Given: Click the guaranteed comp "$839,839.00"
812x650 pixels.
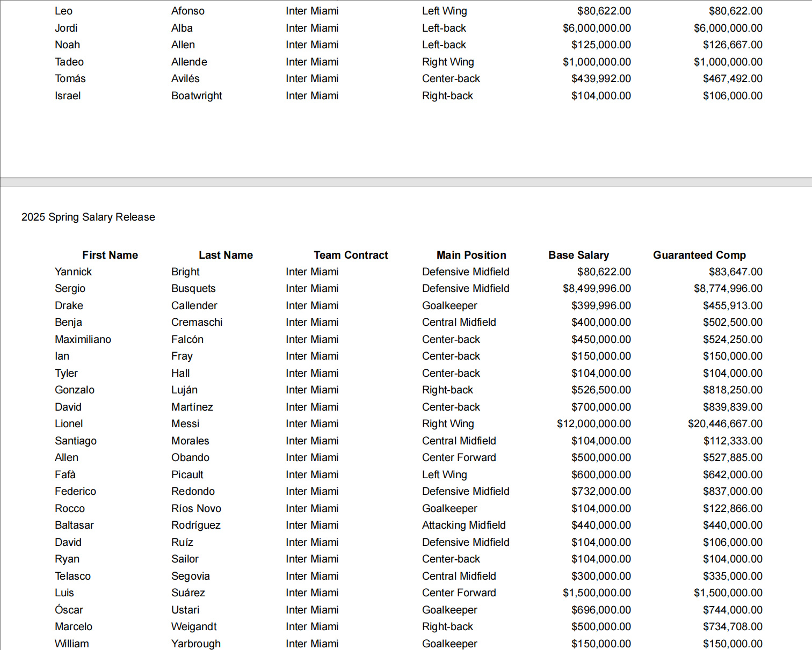Looking at the screenshot, I should click(x=733, y=407).
